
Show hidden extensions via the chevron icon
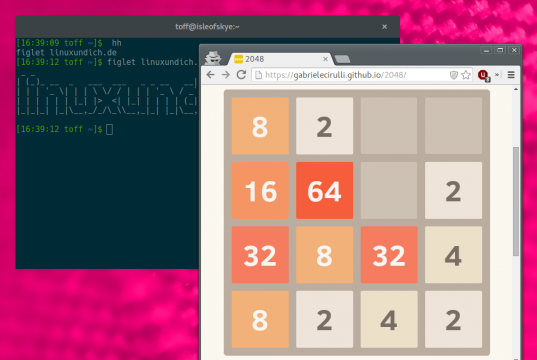point(497,75)
